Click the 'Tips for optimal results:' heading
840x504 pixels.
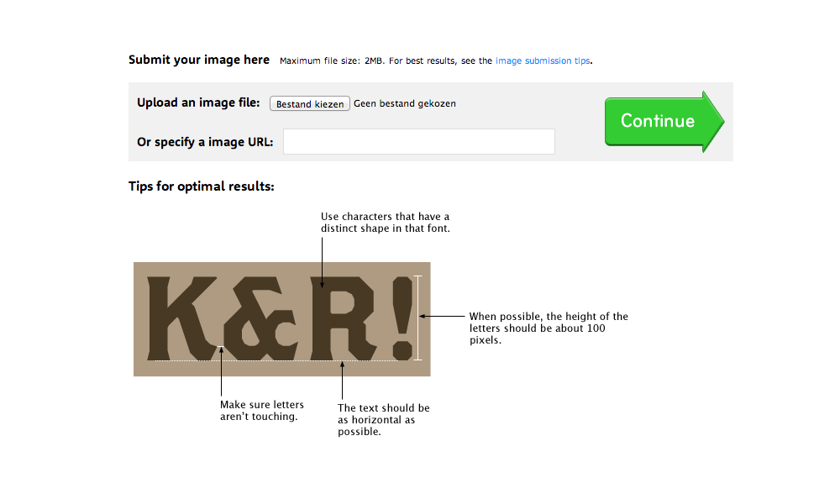point(202,186)
